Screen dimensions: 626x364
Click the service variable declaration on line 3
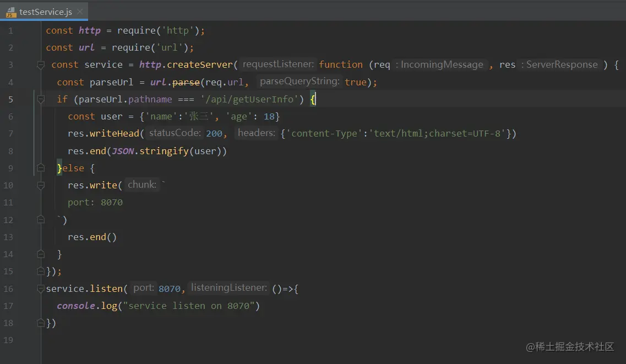coord(104,64)
